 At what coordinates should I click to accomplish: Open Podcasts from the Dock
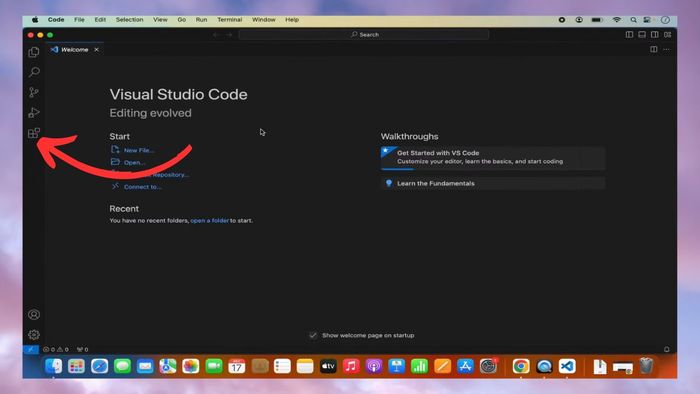(x=374, y=366)
